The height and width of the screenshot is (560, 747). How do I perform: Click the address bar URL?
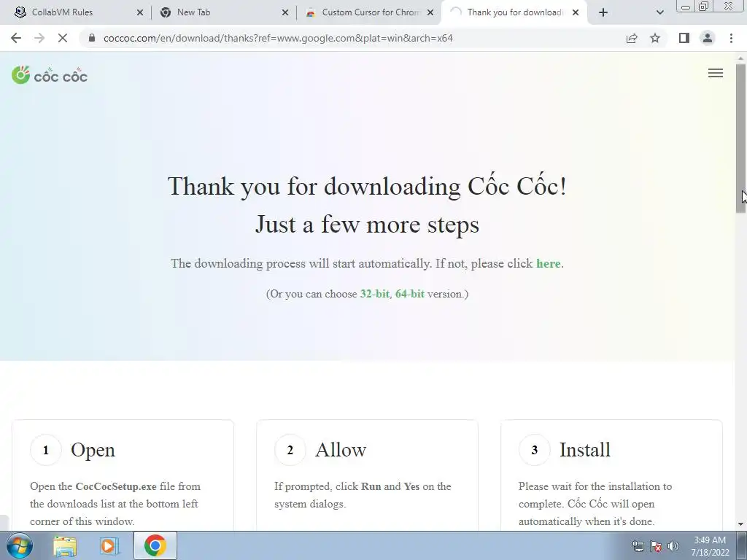(x=278, y=38)
